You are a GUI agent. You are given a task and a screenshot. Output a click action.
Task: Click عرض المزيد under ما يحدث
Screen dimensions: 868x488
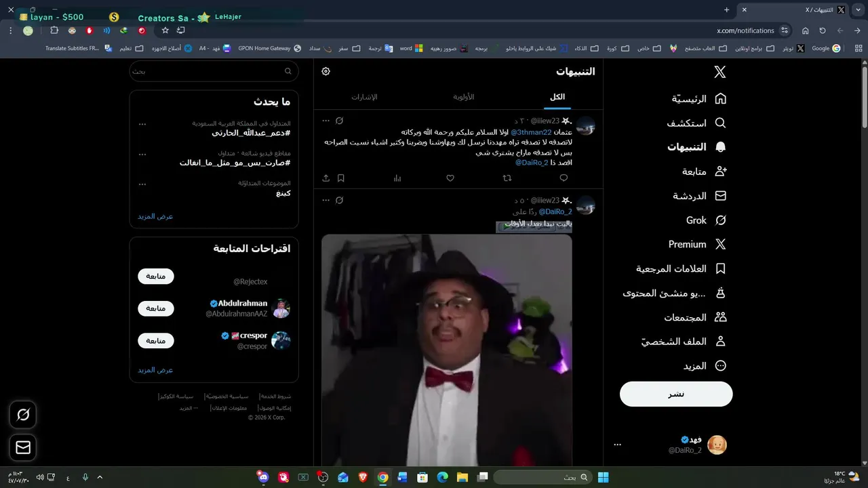[155, 216]
